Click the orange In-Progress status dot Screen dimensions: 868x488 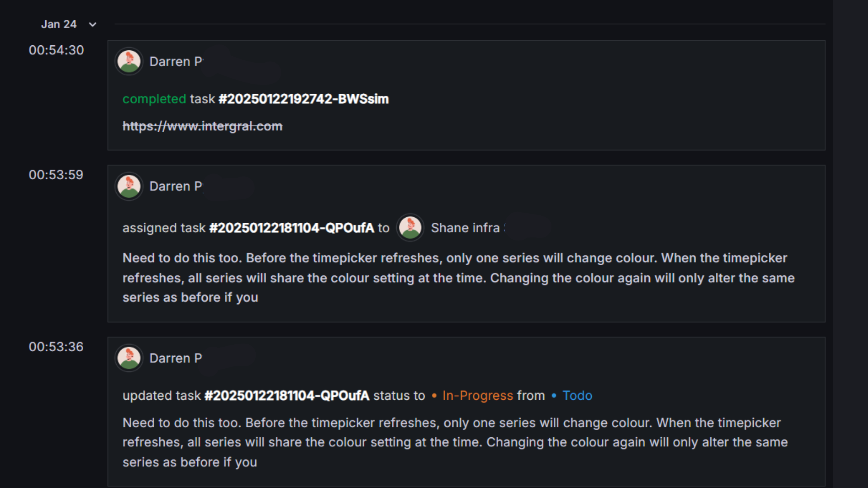coord(434,395)
